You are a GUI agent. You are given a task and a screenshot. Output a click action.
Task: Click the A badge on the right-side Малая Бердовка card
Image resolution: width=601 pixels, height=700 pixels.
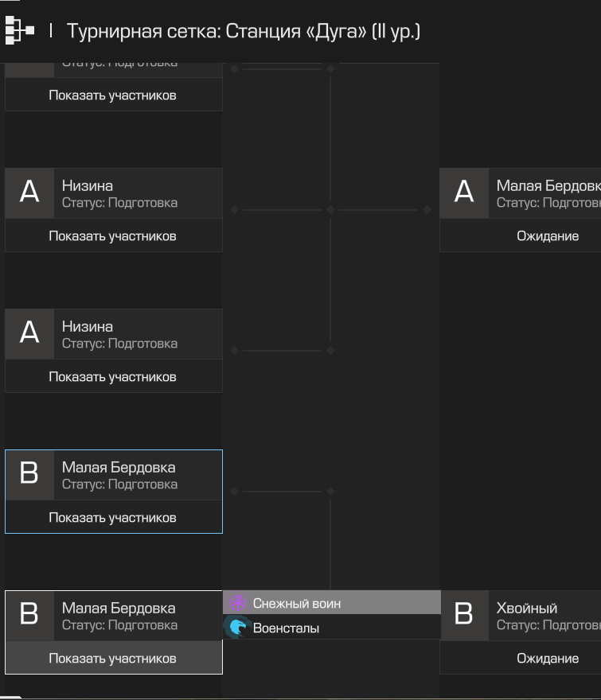(x=464, y=193)
